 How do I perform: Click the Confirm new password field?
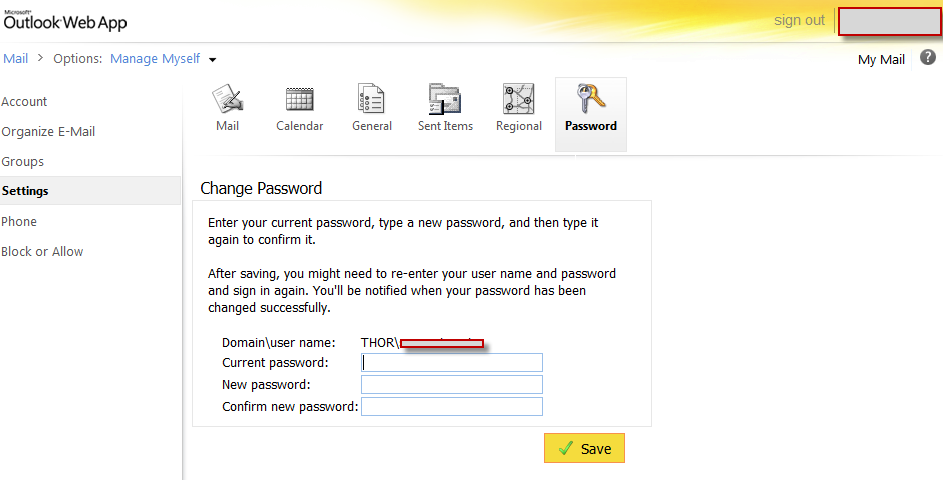[x=451, y=406]
